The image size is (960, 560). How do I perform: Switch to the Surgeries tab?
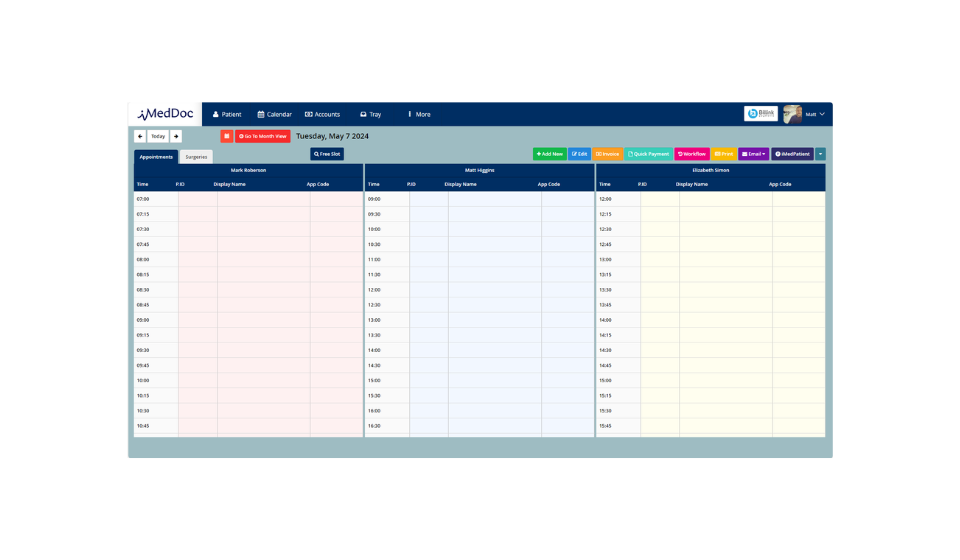click(x=196, y=157)
